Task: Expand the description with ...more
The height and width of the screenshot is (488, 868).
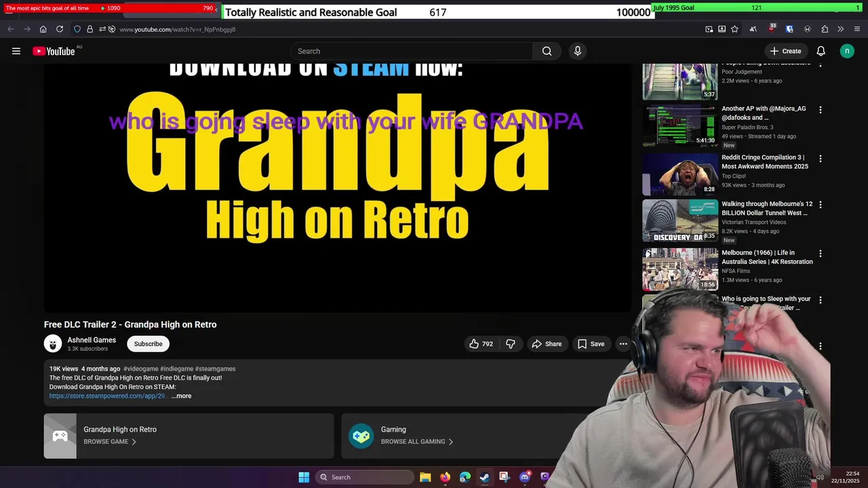Action: [181, 396]
